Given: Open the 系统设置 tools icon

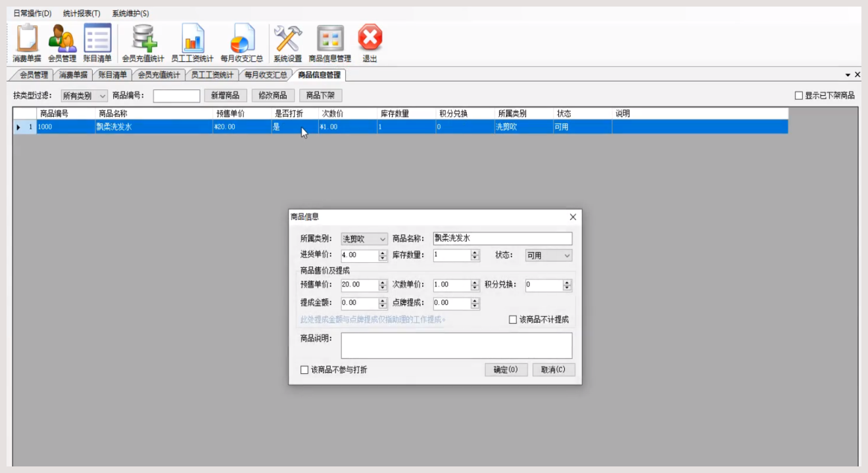Looking at the screenshot, I should 287,43.
